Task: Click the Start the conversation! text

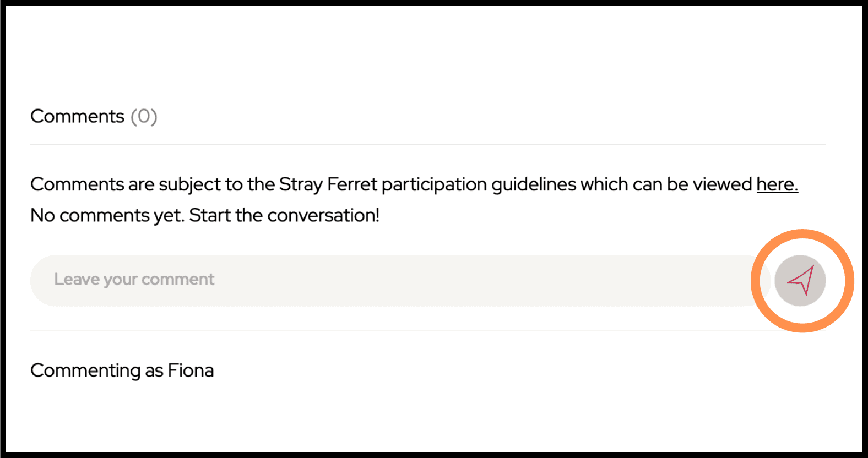Action: tap(284, 215)
